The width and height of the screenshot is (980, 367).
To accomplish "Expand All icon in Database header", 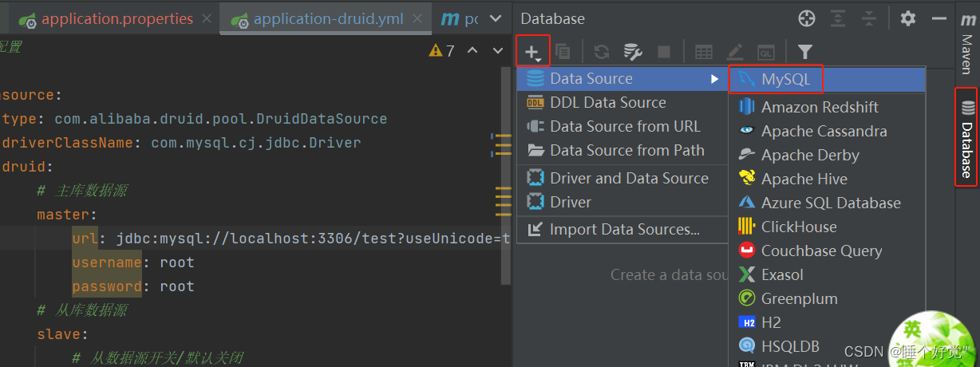I will (x=838, y=18).
